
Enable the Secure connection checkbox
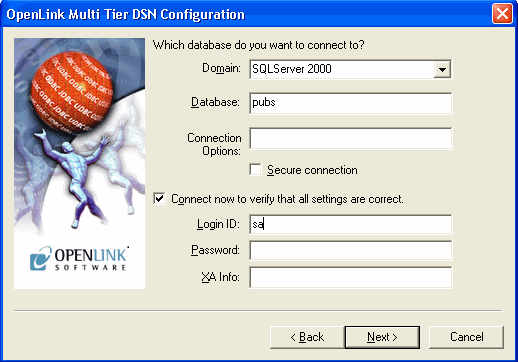pos(255,170)
